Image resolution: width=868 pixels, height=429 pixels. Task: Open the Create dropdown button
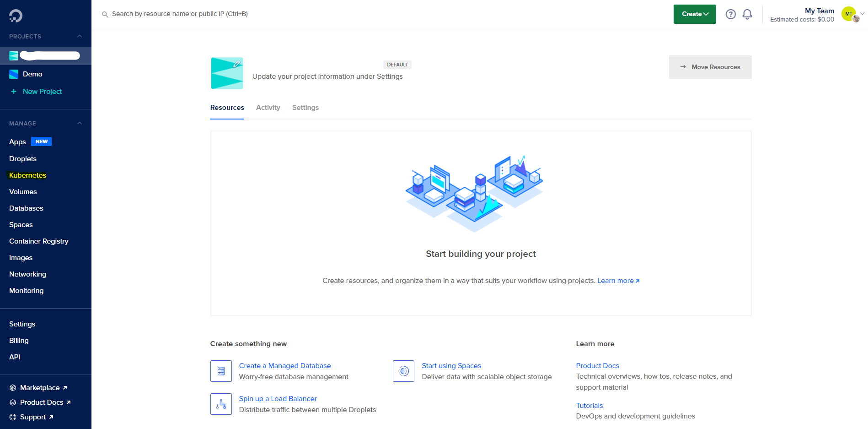[x=694, y=14]
